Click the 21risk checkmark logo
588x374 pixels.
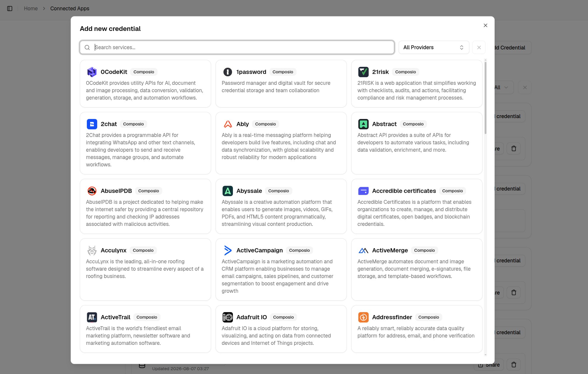click(363, 72)
